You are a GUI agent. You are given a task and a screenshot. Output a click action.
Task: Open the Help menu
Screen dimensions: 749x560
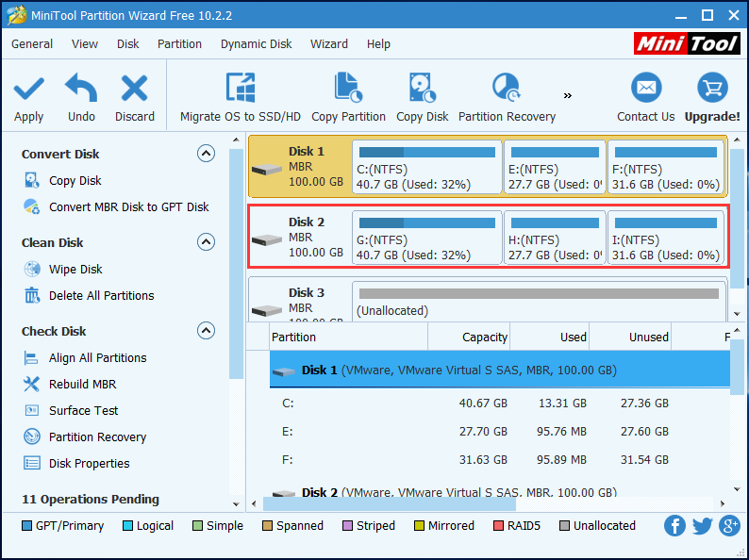(378, 44)
